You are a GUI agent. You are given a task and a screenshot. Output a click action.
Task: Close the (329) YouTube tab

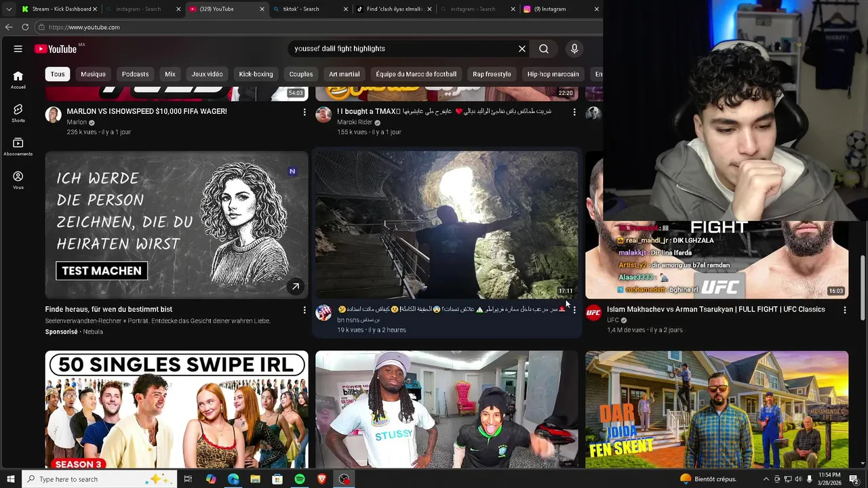[x=262, y=9]
